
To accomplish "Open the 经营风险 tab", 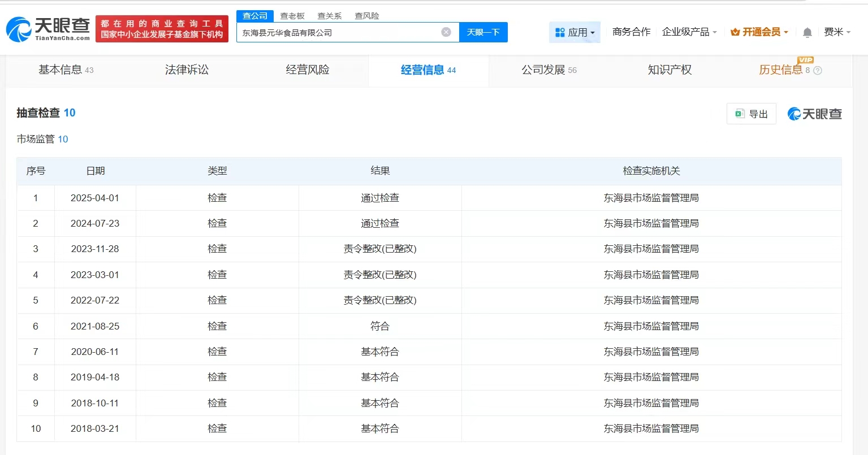I will pos(308,70).
